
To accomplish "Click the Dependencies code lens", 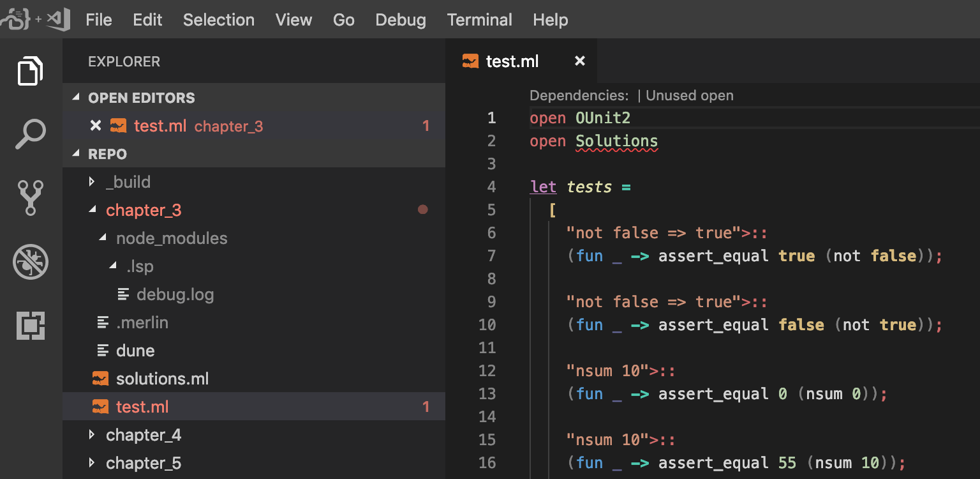I will 579,96.
